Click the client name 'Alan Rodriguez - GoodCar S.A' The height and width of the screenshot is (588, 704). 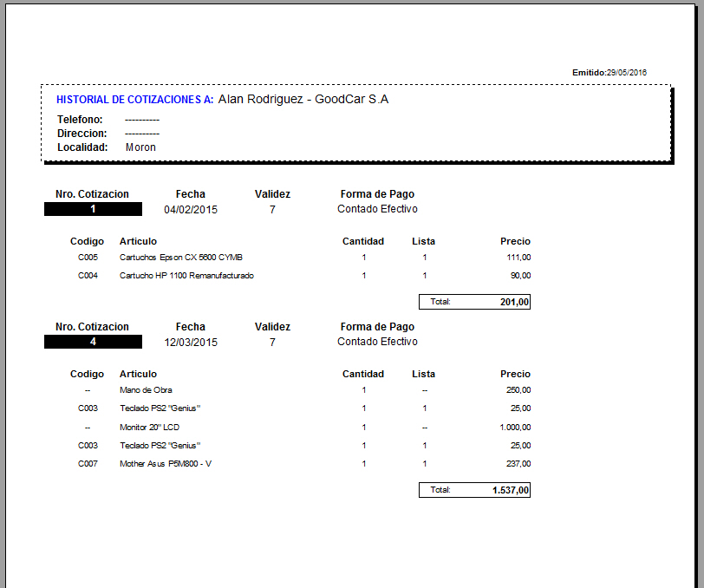click(303, 99)
